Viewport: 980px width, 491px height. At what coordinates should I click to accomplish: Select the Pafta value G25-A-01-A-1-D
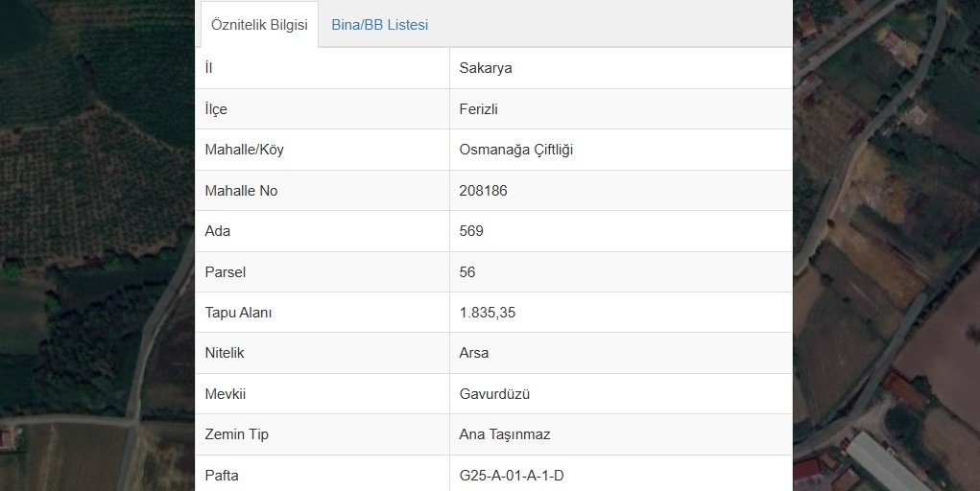[x=512, y=476]
